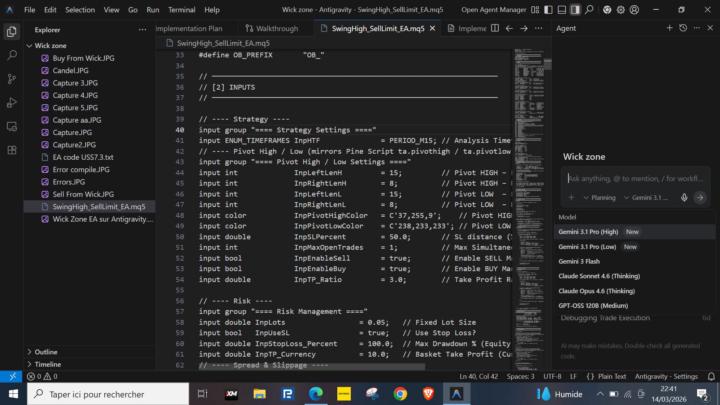Open Buy From Wick.JPG file
This screenshot has width=720, height=405.
coord(84,58)
